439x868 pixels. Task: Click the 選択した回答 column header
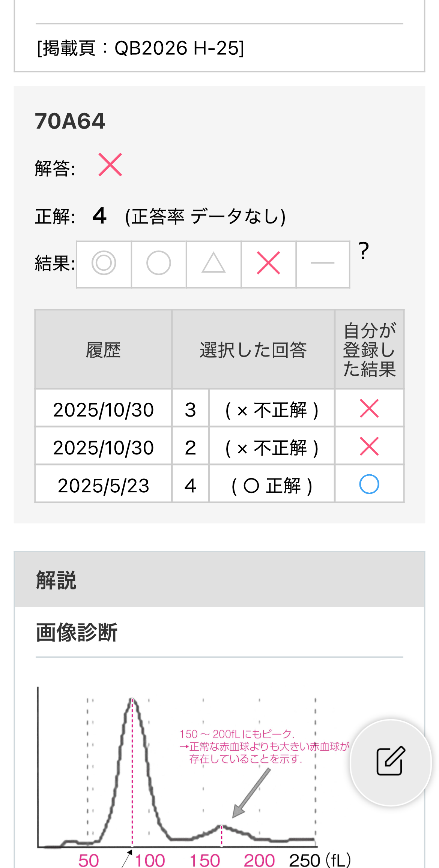click(x=253, y=350)
